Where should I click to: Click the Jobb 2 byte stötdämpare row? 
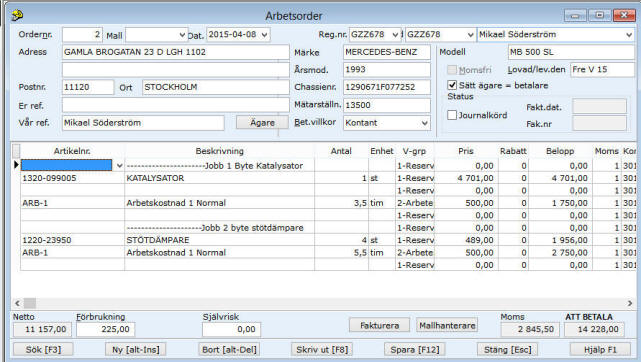[220, 228]
